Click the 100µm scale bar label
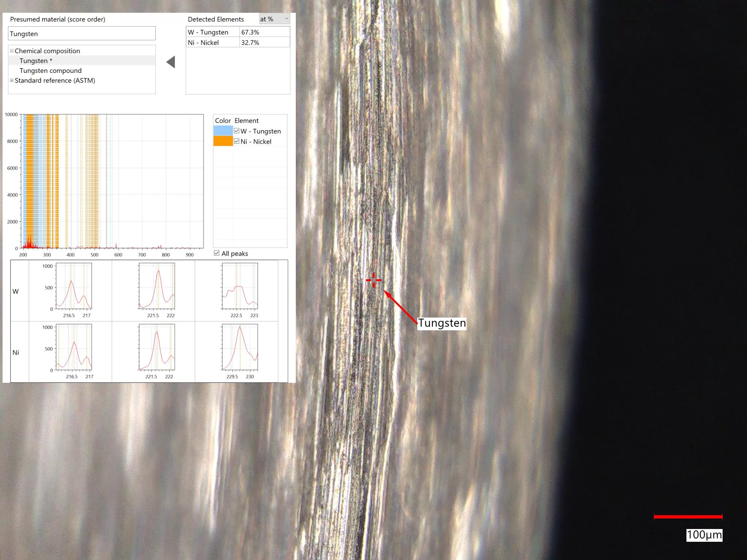Screen dimensions: 747x560 pyautogui.click(x=704, y=535)
